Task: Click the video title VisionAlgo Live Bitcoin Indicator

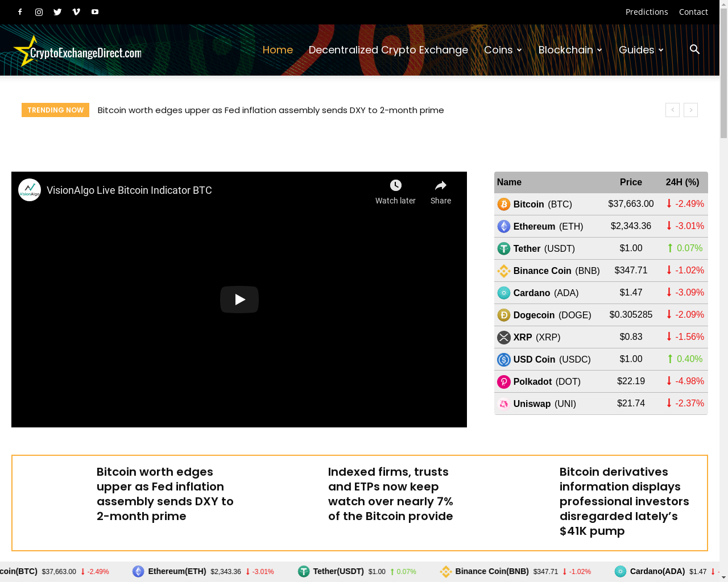Action: pos(129,190)
